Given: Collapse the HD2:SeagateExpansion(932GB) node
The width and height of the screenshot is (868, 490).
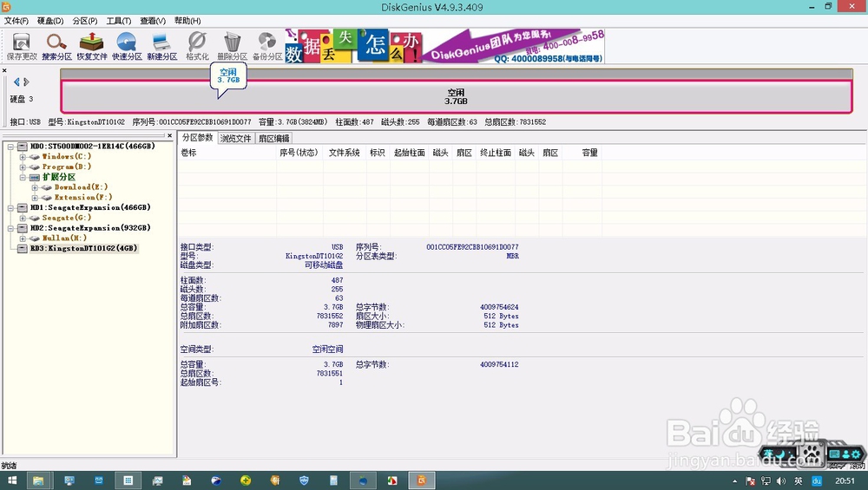Looking at the screenshot, I should point(10,228).
